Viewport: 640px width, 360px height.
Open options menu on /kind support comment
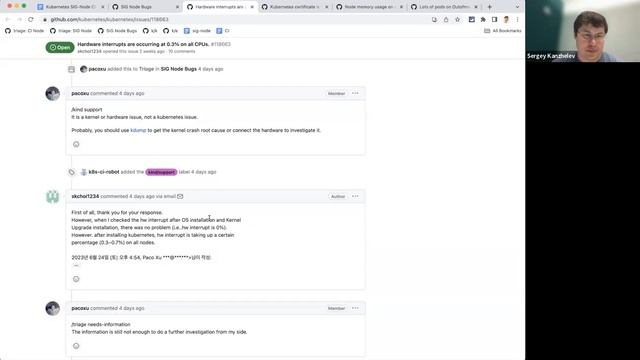pos(355,93)
